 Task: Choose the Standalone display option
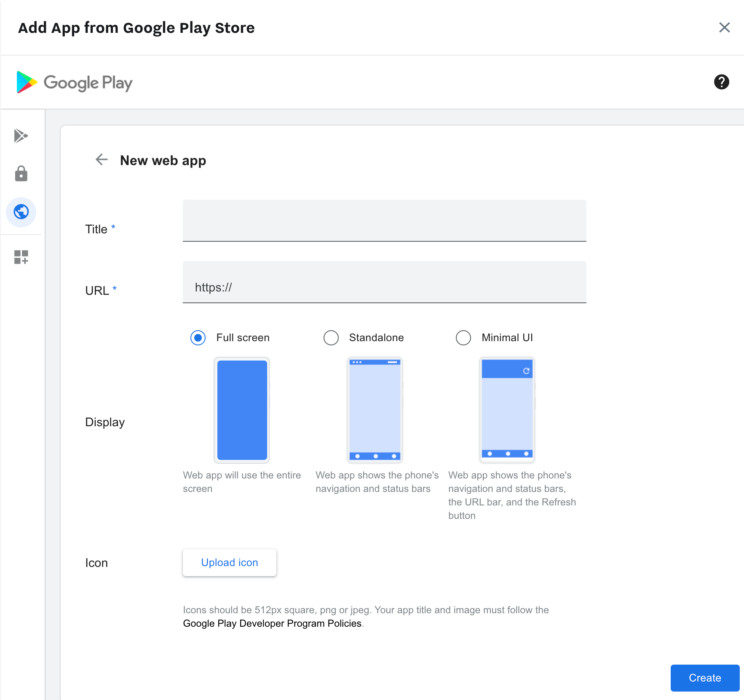[331, 338]
